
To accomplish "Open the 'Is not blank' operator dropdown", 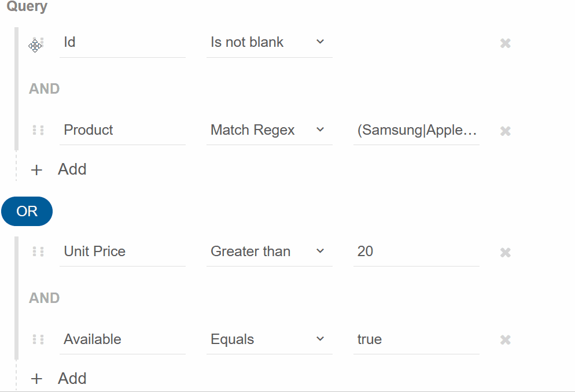I will 269,43.
